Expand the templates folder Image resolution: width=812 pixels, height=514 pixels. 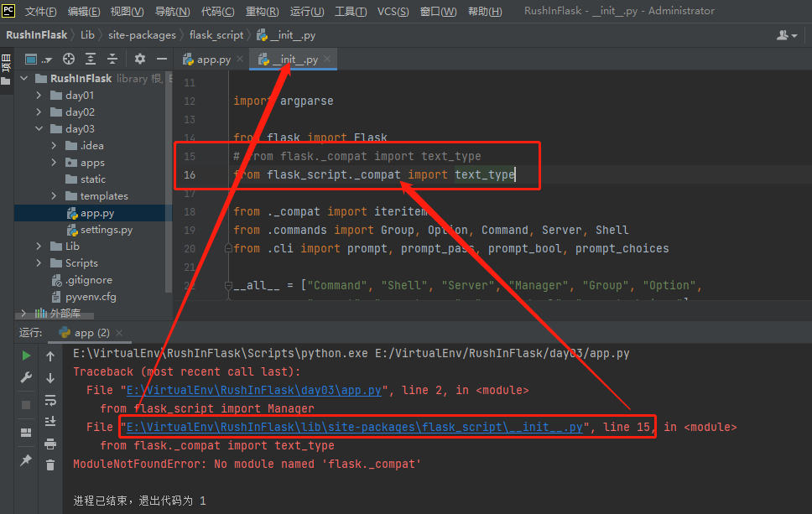54,195
